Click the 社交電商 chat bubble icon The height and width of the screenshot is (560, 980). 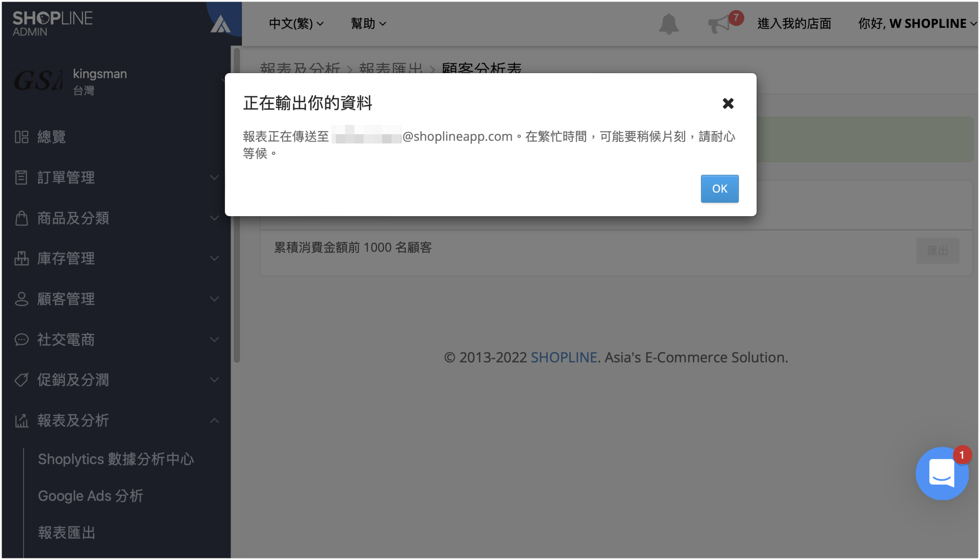pyautogui.click(x=21, y=340)
